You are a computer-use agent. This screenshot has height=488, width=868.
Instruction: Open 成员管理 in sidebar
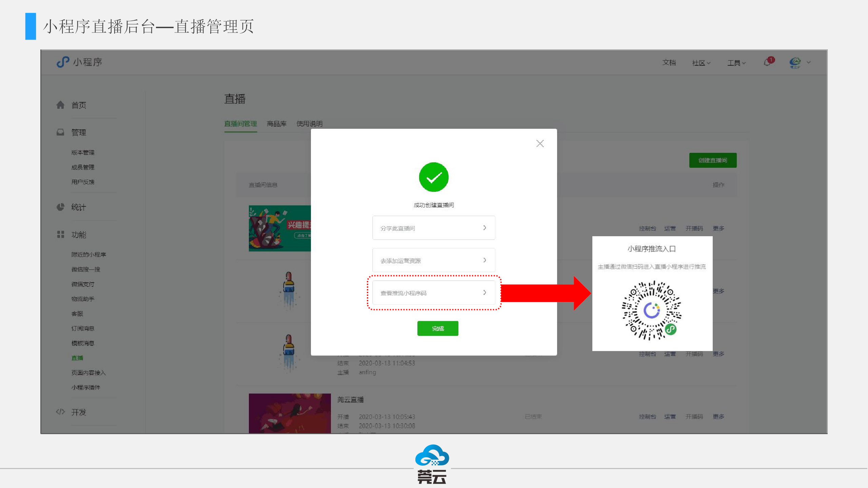coord(83,167)
